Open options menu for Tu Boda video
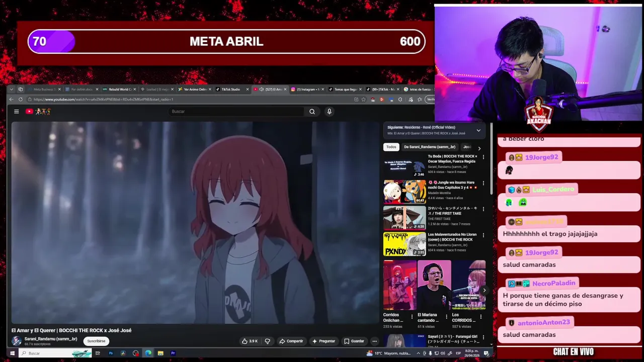 (484, 157)
